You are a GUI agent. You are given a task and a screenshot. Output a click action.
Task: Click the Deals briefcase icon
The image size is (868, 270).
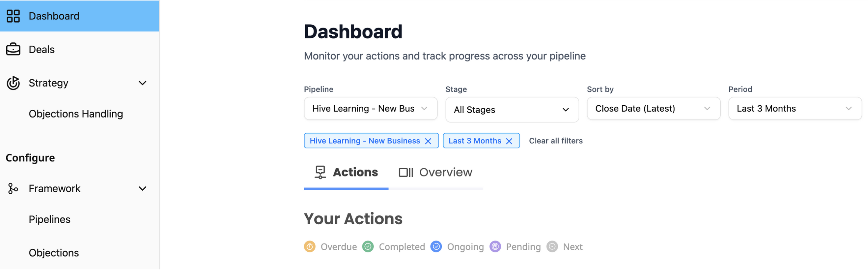click(13, 49)
